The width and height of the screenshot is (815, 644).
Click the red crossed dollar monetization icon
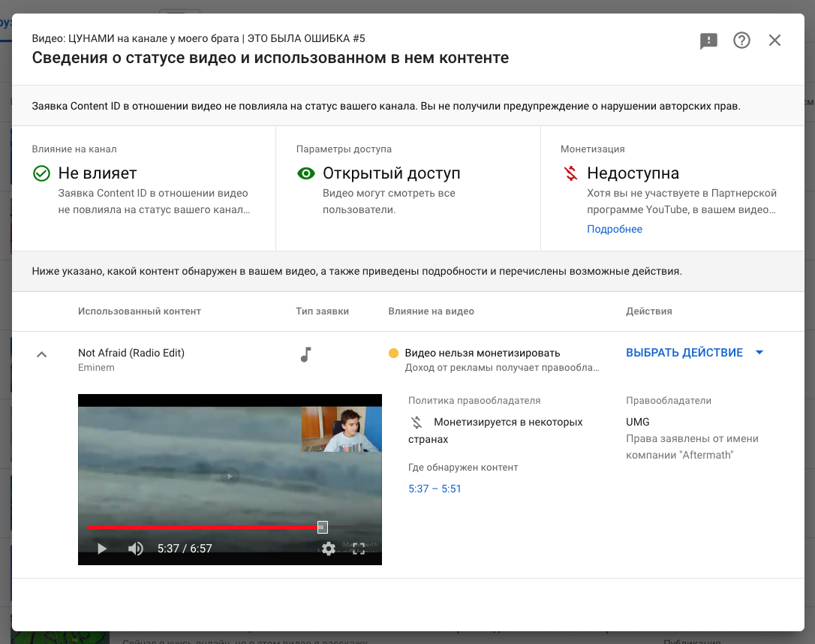[x=570, y=173]
